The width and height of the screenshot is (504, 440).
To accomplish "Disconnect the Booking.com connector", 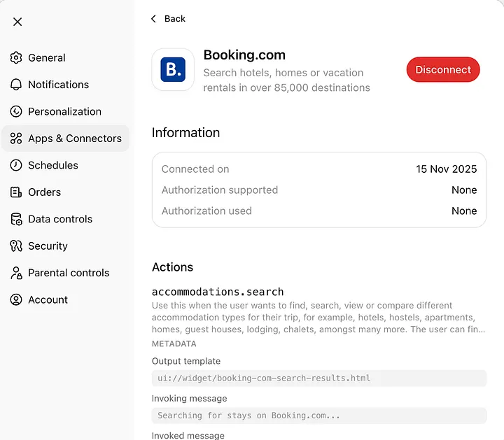I will point(443,70).
